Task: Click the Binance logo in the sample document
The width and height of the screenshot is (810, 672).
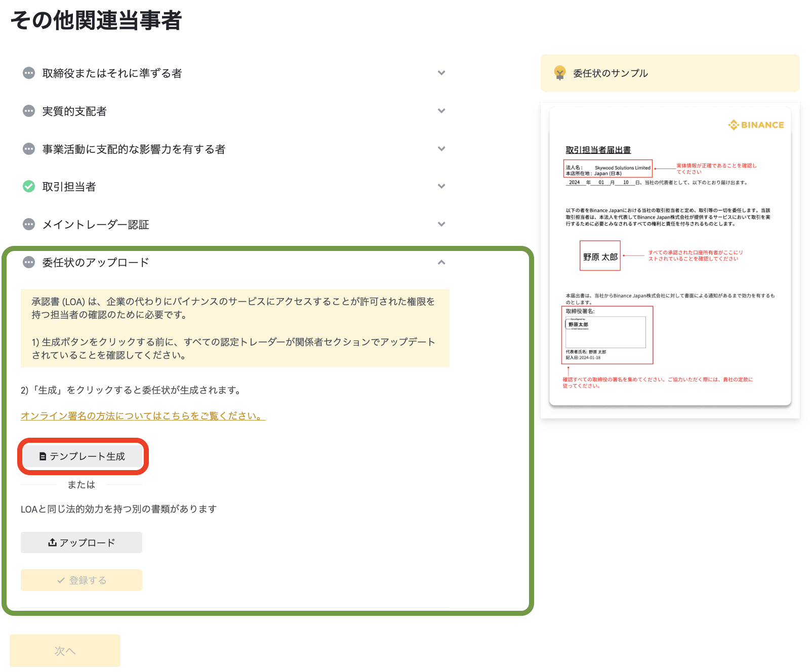Action: click(756, 125)
